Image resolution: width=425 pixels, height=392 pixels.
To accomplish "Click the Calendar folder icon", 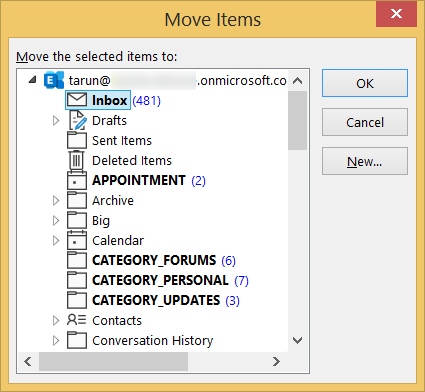I will [77, 240].
